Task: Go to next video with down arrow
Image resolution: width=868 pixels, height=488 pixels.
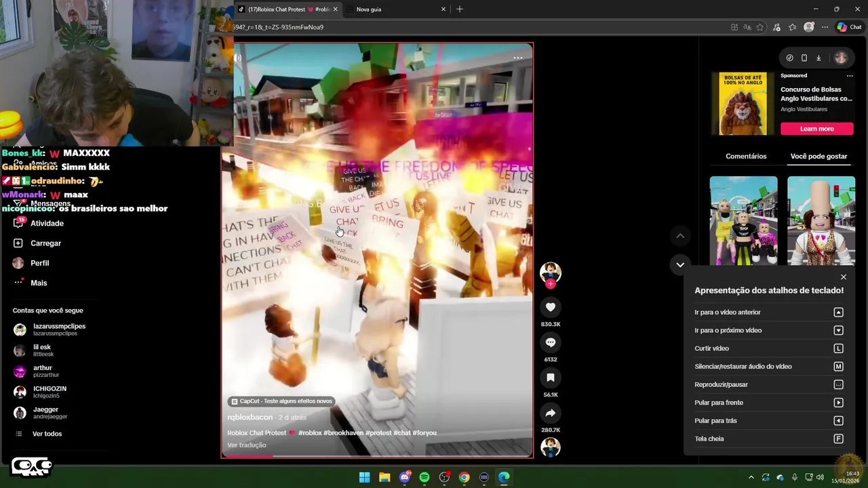Action: pos(680,265)
